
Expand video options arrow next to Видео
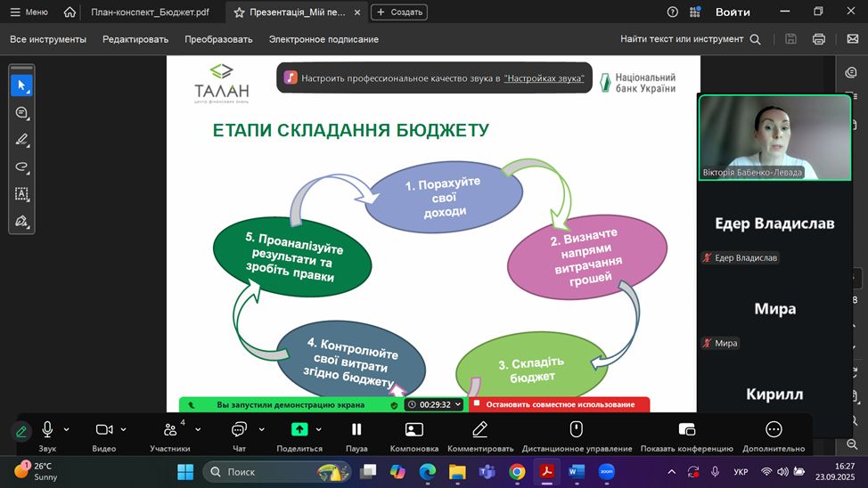point(124,429)
